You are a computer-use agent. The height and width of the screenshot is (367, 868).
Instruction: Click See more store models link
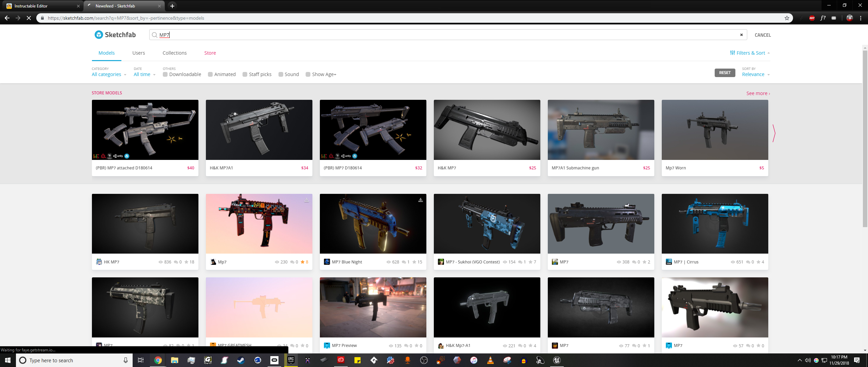(x=758, y=93)
